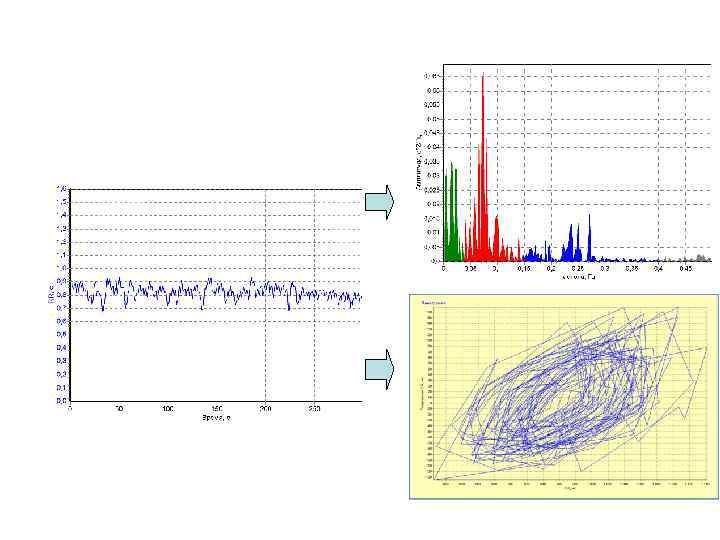720x540 pixels.
Task: Select the blue high-frequency peak cluster
Action: 576,239
